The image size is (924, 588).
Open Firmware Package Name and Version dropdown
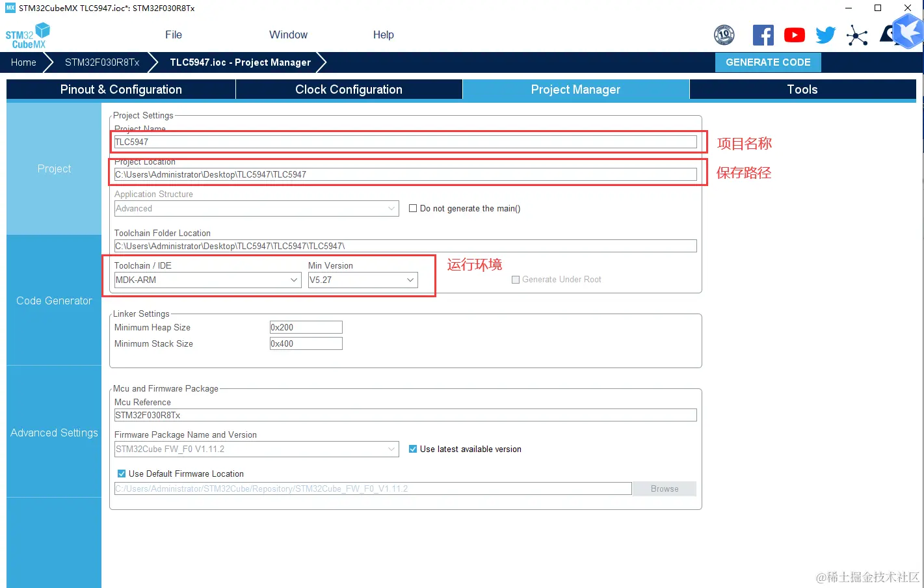coord(257,449)
